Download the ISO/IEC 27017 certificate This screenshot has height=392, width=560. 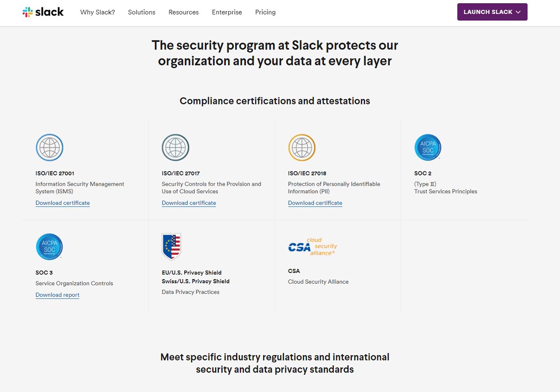[189, 203]
